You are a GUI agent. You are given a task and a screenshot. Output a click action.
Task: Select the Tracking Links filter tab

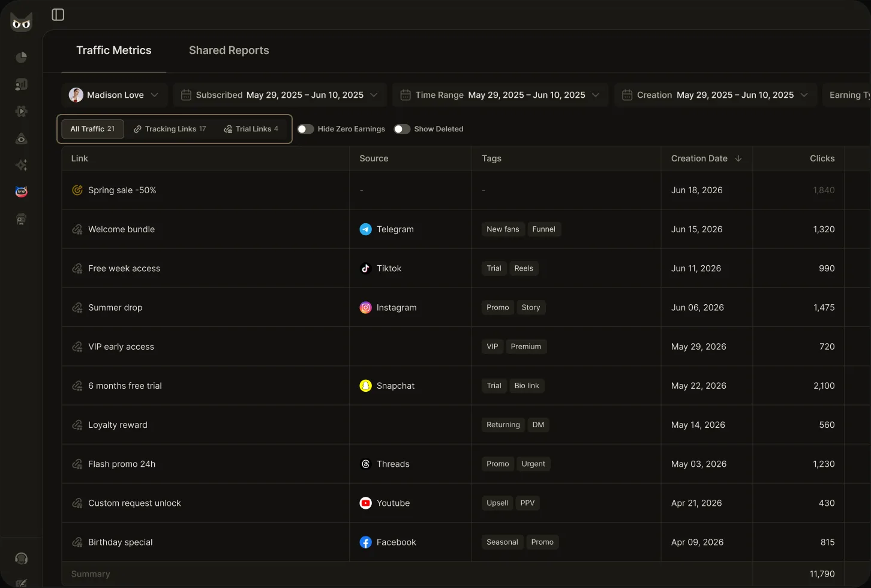pos(170,129)
